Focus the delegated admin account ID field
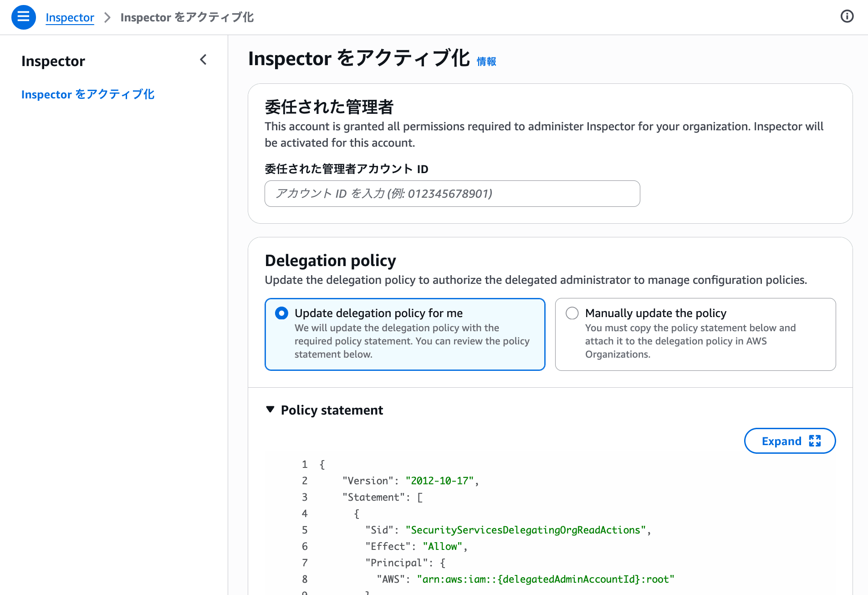This screenshot has height=595, width=868. tap(452, 194)
